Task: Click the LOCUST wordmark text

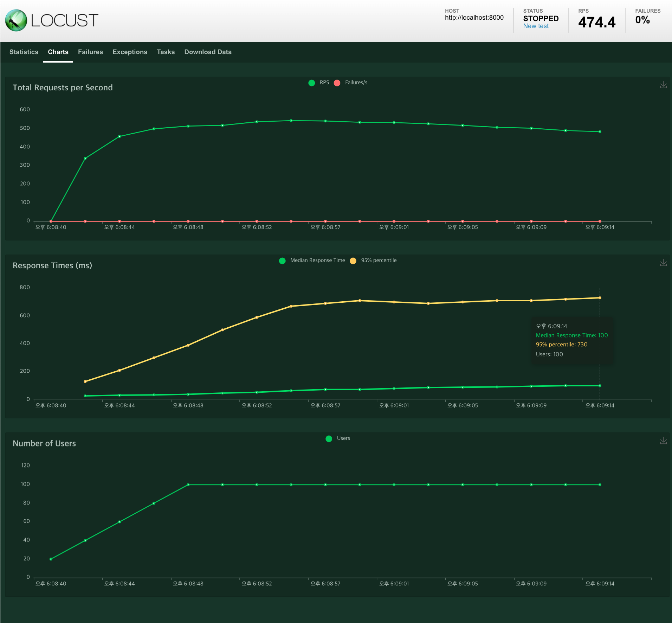Action: coord(65,20)
